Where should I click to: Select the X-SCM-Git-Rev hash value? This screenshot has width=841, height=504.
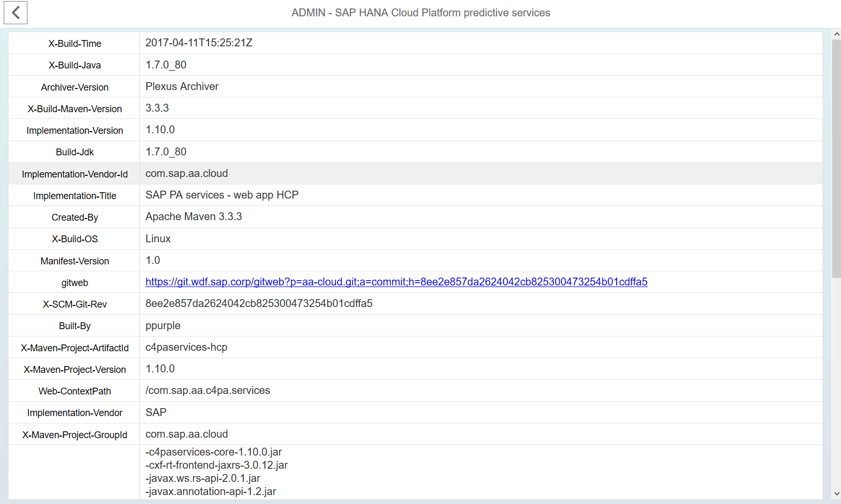[x=259, y=303]
